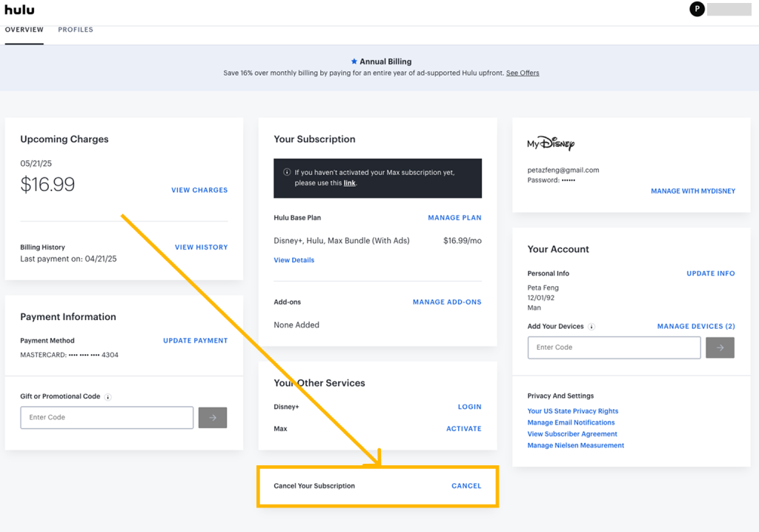Click the Password masked dots text
Viewport: 759px width, 532px height.
[551, 180]
